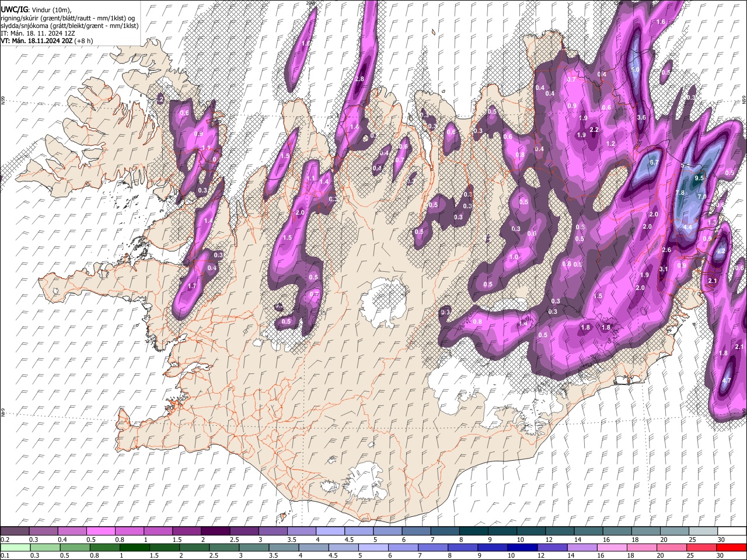This screenshot has width=747, height=560.
Task: Click the round white Hofsjökull glacier in central Iceland
Action: point(383,303)
